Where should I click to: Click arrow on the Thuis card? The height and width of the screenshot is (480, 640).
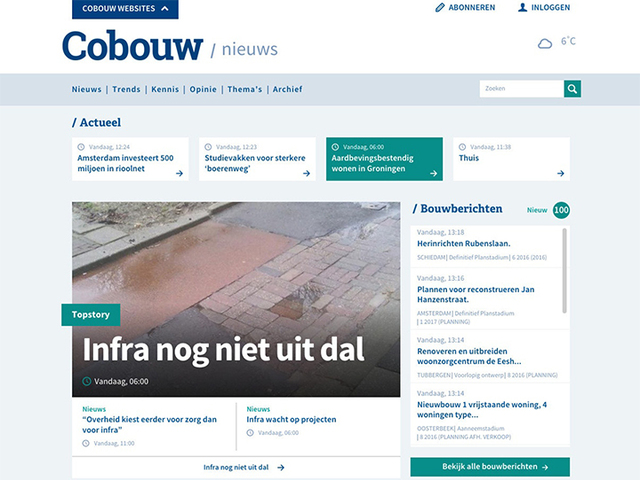(560, 173)
